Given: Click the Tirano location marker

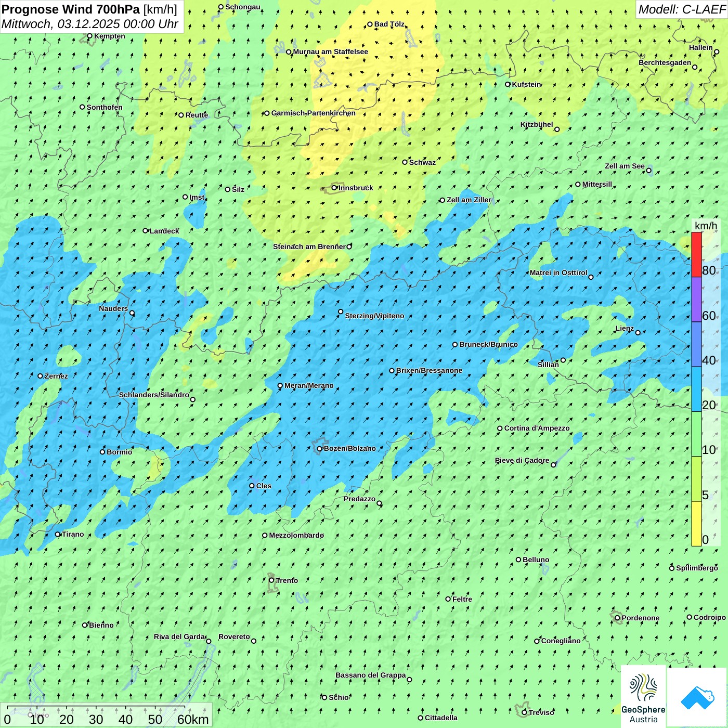Looking at the screenshot, I should point(58,534).
